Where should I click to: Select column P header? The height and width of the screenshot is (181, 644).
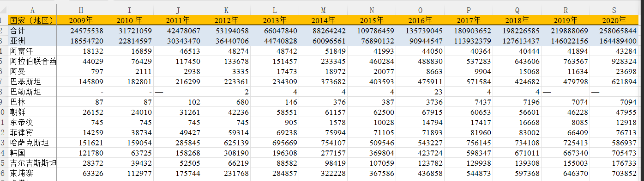[469, 10]
